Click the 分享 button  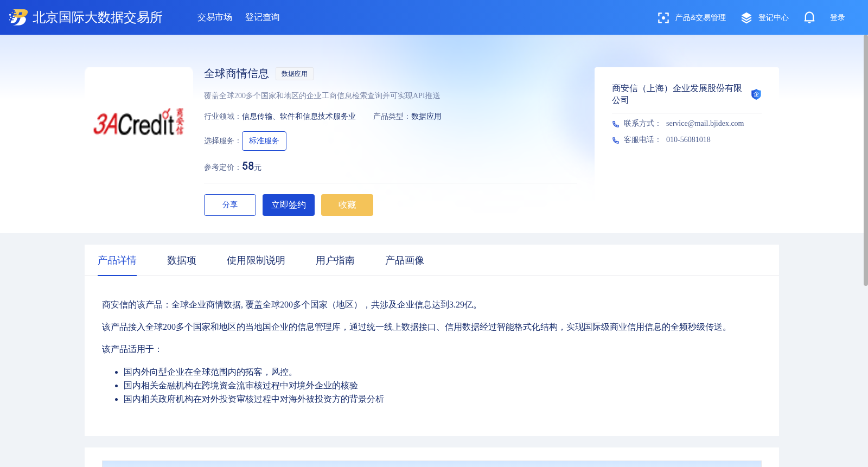230,205
